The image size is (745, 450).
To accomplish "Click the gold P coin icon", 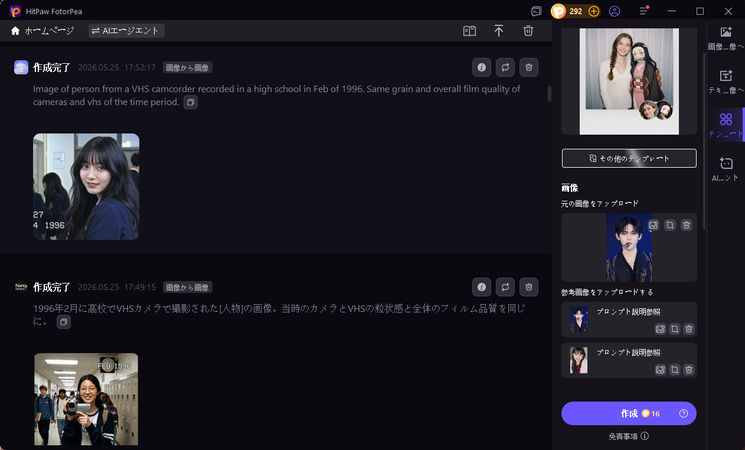I will click(558, 11).
